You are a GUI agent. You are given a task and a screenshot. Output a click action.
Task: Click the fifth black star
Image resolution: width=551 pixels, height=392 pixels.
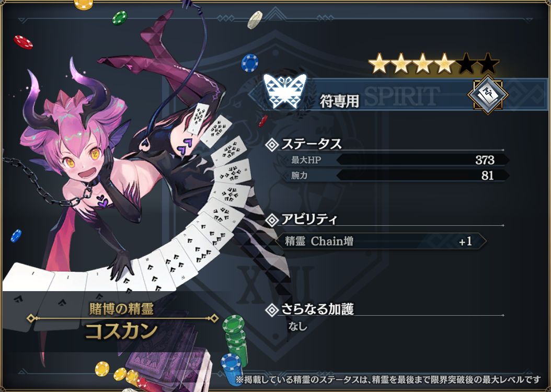[466, 63]
